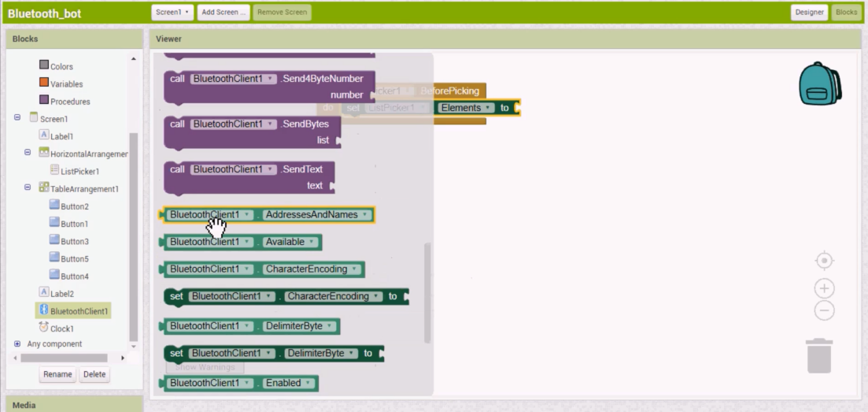Click the Colors block category swatch
Viewport: 868px width, 412px height.
point(44,65)
